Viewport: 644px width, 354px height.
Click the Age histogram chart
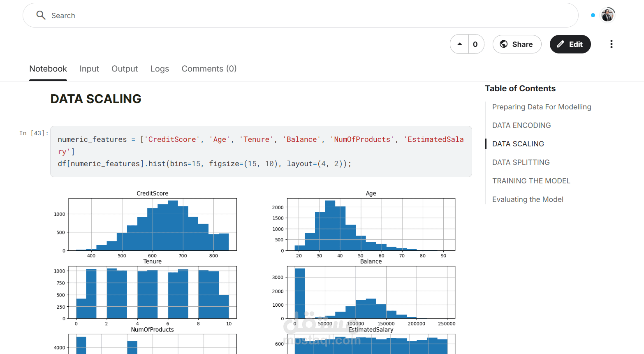pyautogui.click(x=371, y=224)
